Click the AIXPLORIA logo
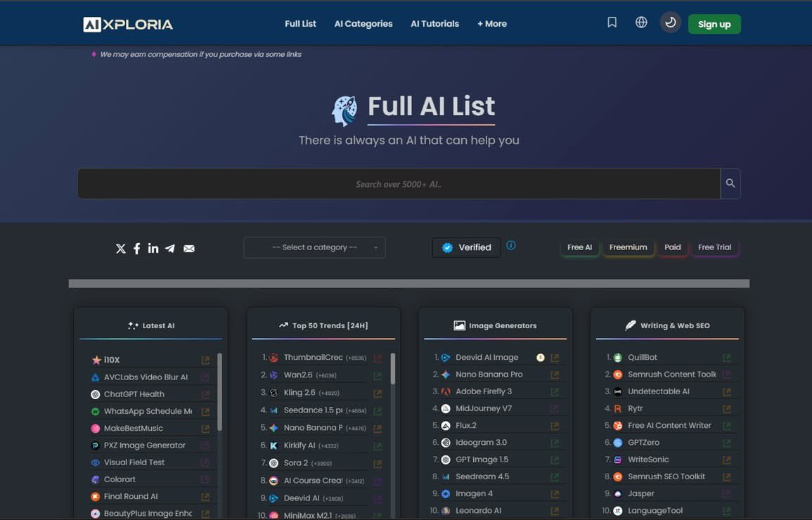Viewport: 812px width, 520px height. pos(128,25)
